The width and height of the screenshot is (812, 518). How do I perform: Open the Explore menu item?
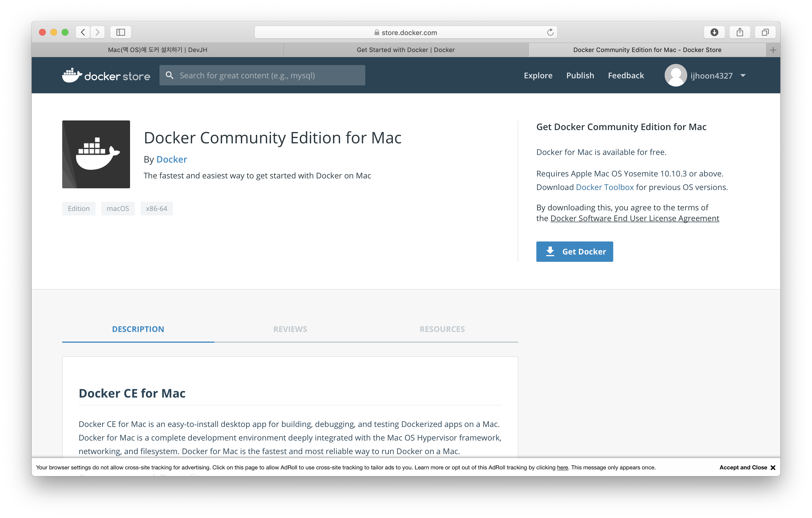click(x=538, y=75)
